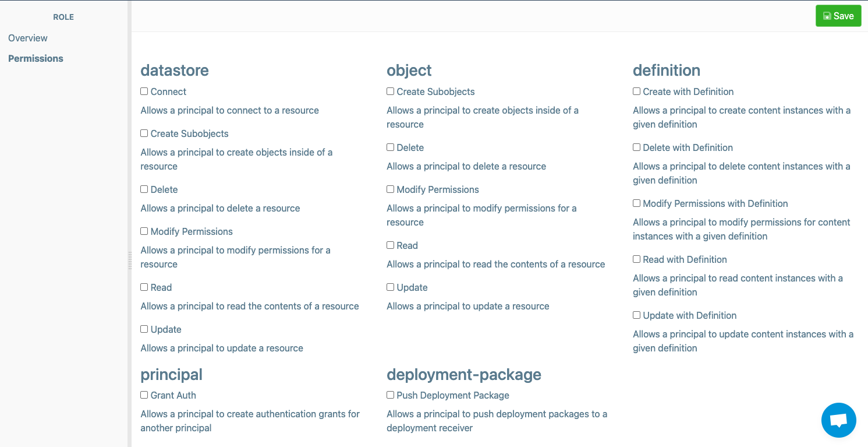Enable the object Read checkbox

[390, 245]
